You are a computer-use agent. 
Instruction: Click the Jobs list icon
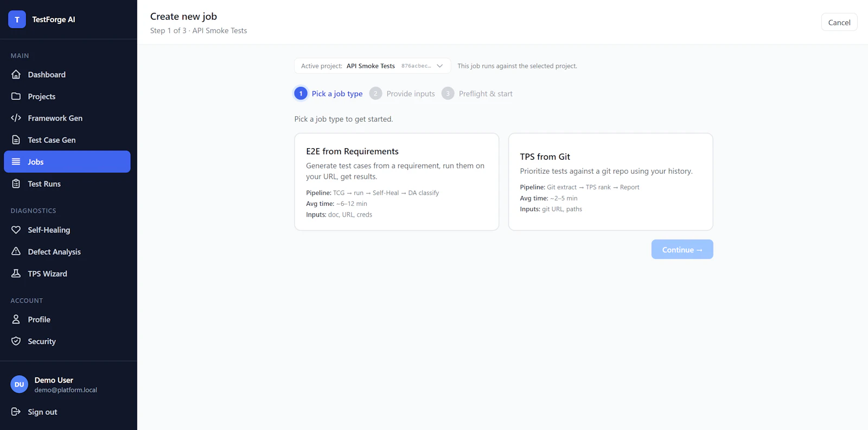click(x=16, y=162)
